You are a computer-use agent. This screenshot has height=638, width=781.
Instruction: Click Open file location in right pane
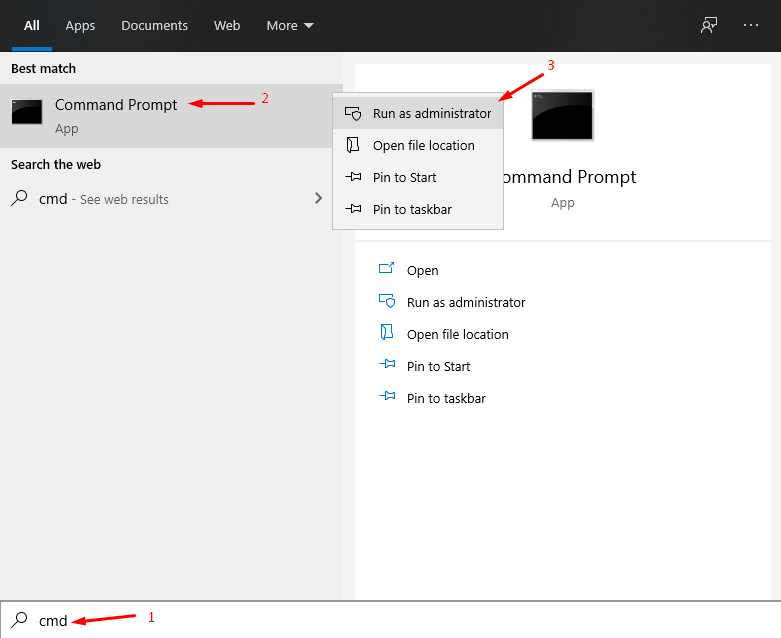point(458,335)
